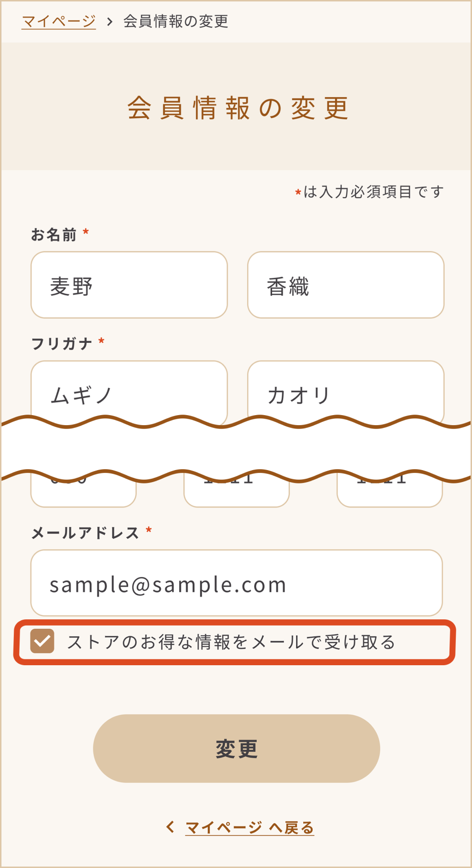Click the back chevron beside マイページへ戻る
Screen dimensions: 472x868
click(170, 827)
